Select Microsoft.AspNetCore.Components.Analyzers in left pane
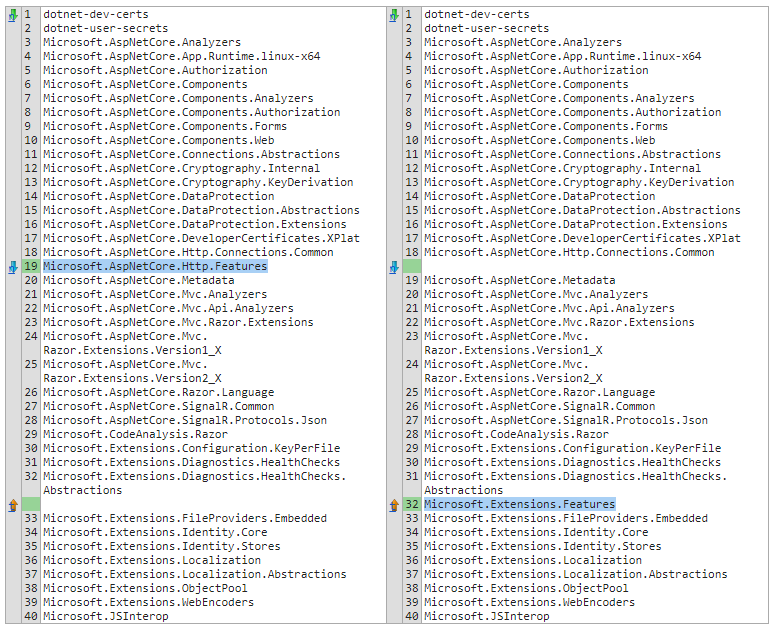This screenshot has height=627, width=773. point(178,98)
